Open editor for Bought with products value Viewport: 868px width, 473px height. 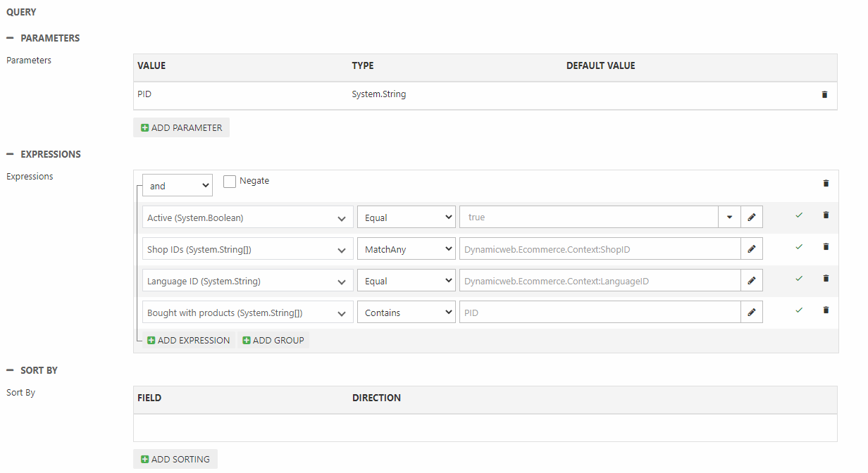point(752,313)
